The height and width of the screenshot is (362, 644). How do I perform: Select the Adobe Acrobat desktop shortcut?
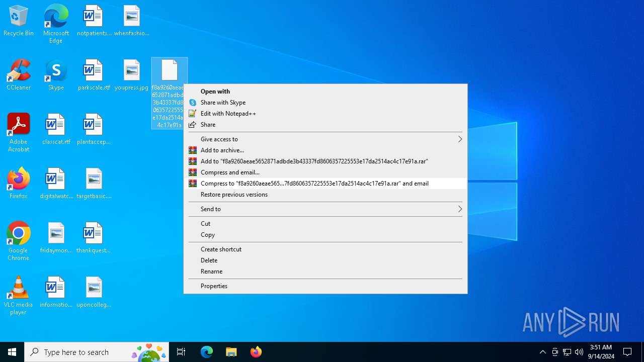[19, 133]
